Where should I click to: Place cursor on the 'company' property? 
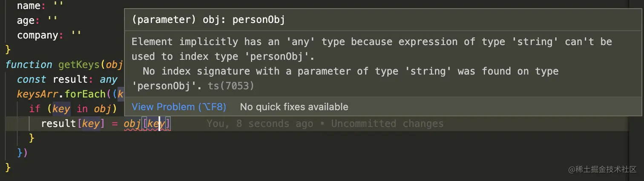[37, 35]
